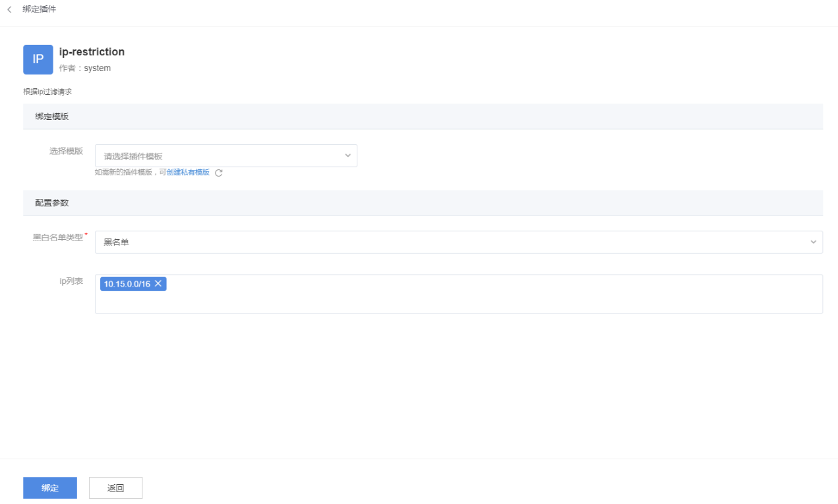This screenshot has width=838, height=504.
Task: Click the refresh icon next to 创建私有模板
Action: coord(219,173)
